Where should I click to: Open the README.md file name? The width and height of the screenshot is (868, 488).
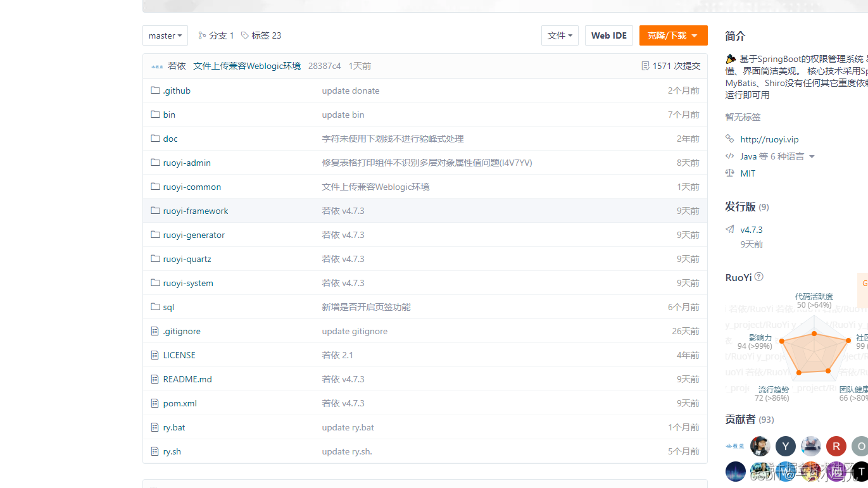point(187,379)
